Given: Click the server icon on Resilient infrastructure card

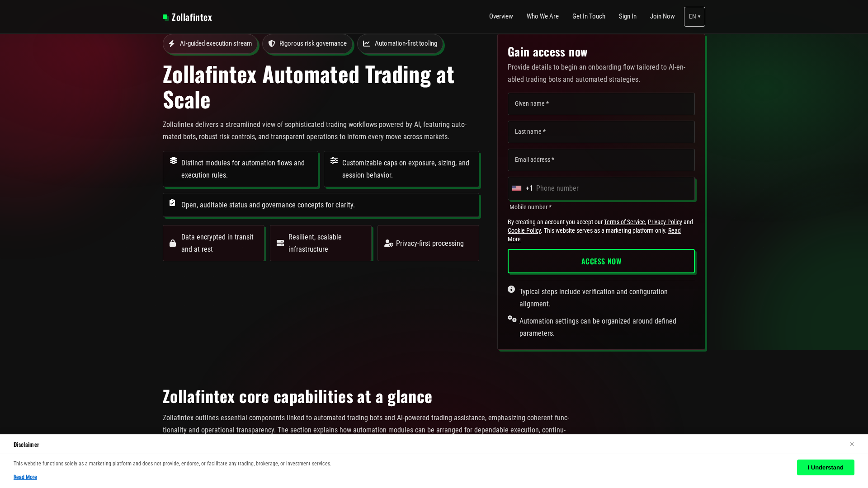Looking at the screenshot, I should (x=280, y=243).
